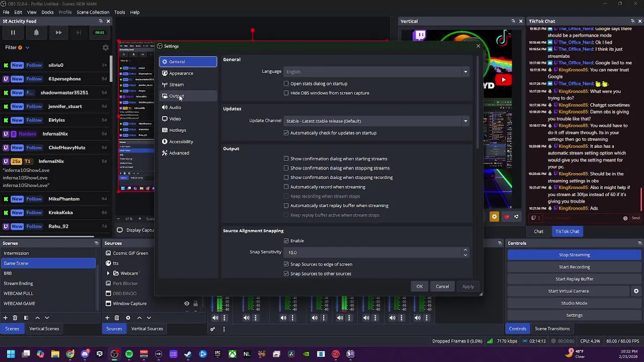Enable confirmation dialog when stopping recording

pos(286,177)
